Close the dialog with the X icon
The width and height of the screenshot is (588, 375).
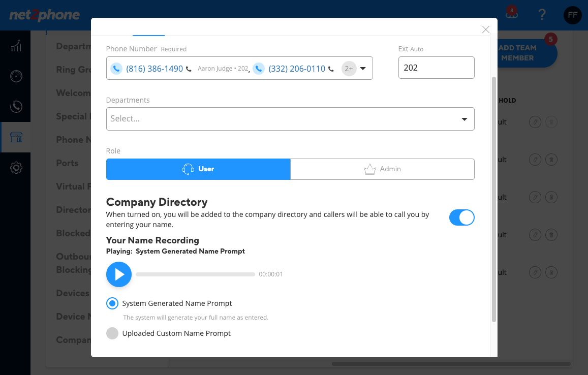coord(486,29)
